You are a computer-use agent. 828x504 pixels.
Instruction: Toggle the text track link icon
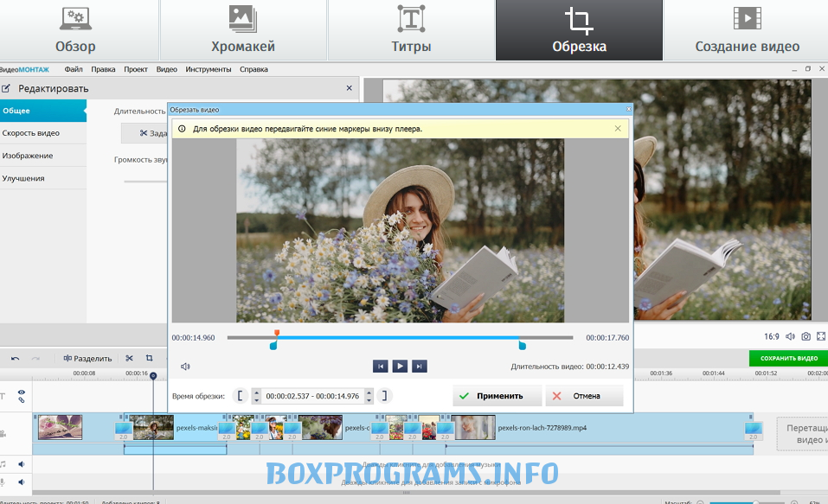[x=21, y=400]
